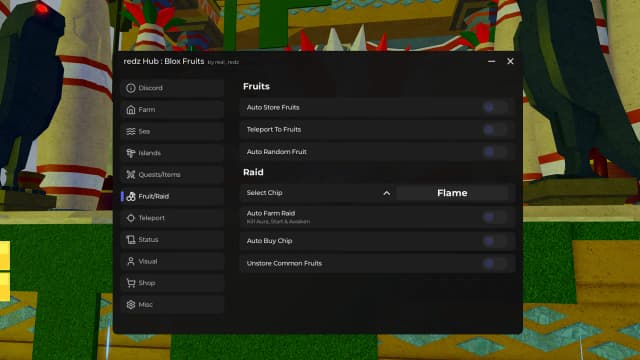Minimize the redz Hub window
This screenshot has height=360, width=640.
491,61
